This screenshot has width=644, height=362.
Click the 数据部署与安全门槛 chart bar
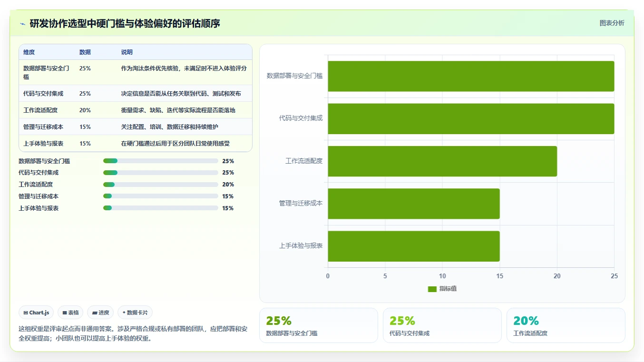[x=471, y=76]
